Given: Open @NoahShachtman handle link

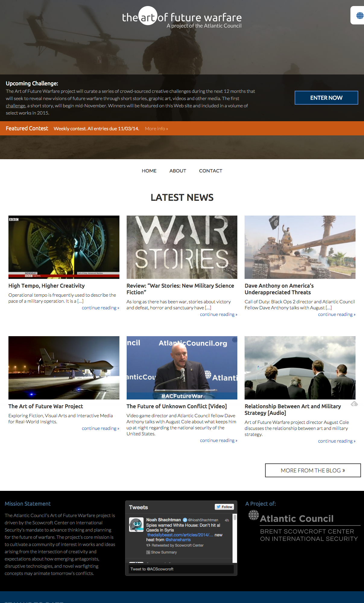Looking at the screenshot, I should coord(203,520).
